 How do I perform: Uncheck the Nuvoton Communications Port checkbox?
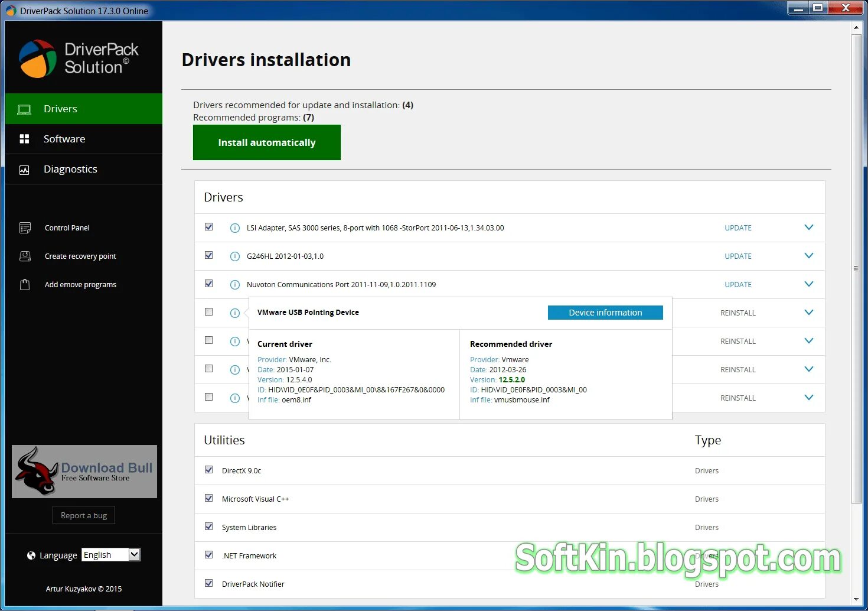pos(208,284)
